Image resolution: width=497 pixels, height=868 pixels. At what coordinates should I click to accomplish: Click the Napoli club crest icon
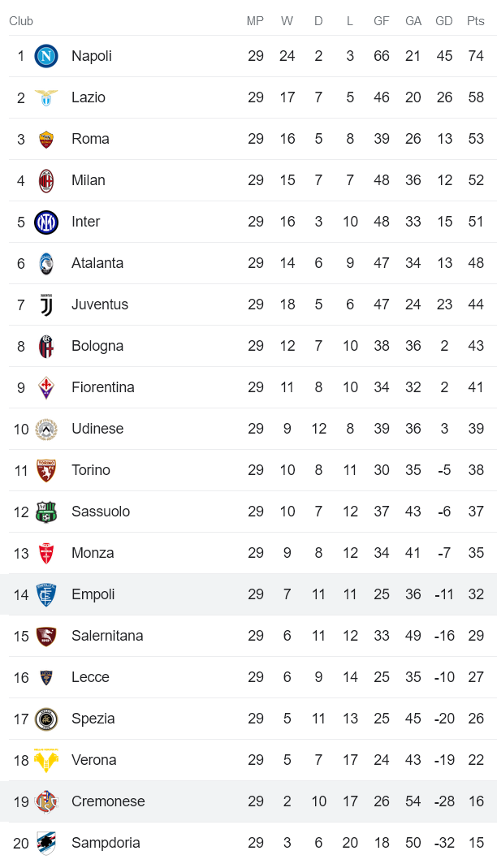tap(46, 56)
